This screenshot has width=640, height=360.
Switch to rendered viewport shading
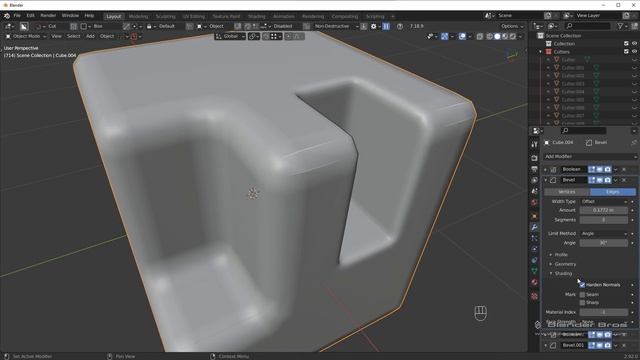513,36
